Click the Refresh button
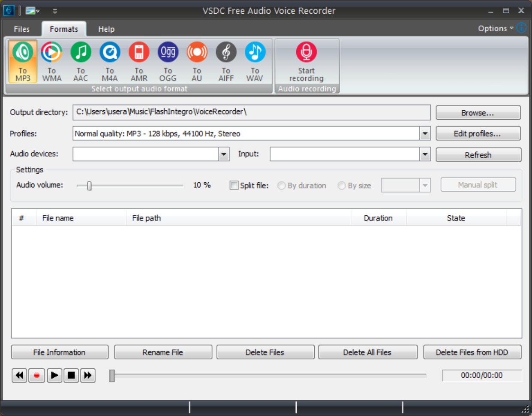The width and height of the screenshot is (532, 416). pyautogui.click(x=478, y=155)
